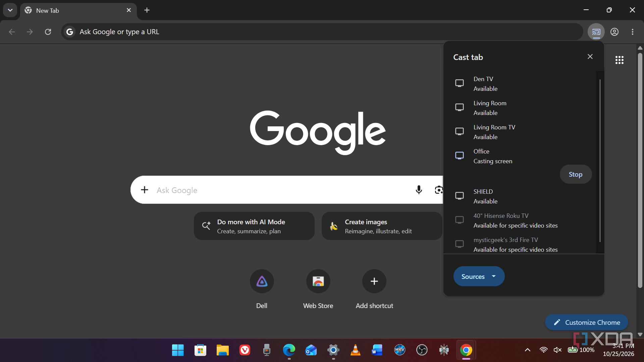Open the Dell shortcut
The image size is (644, 362).
point(262,290)
